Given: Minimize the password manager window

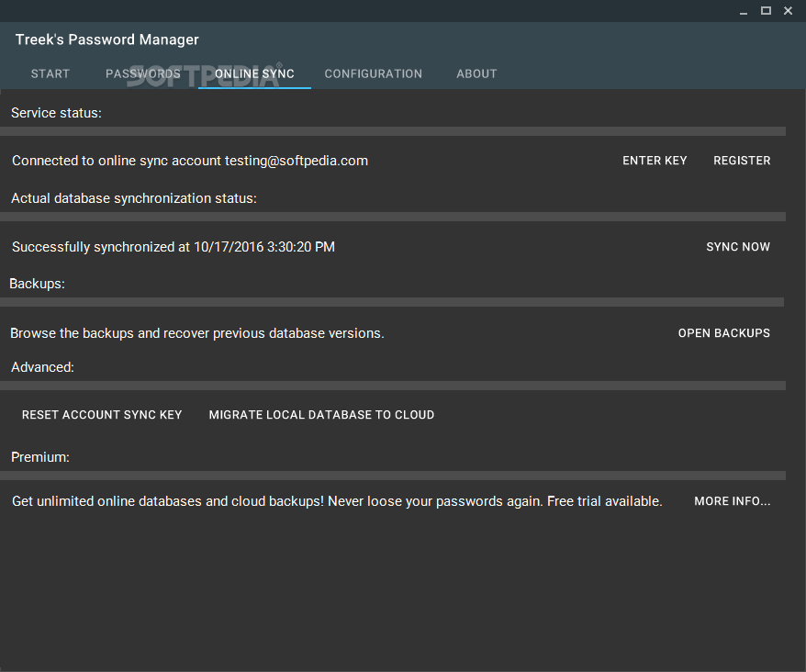Looking at the screenshot, I should [x=744, y=11].
